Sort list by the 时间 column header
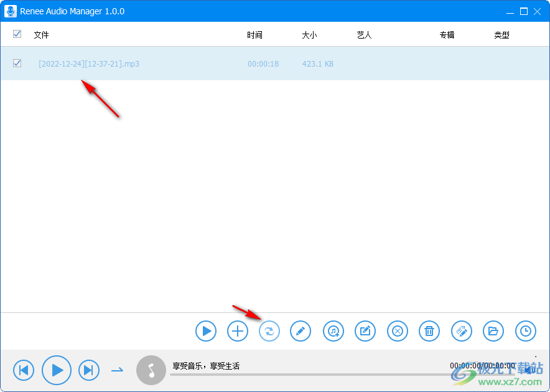 254,35
